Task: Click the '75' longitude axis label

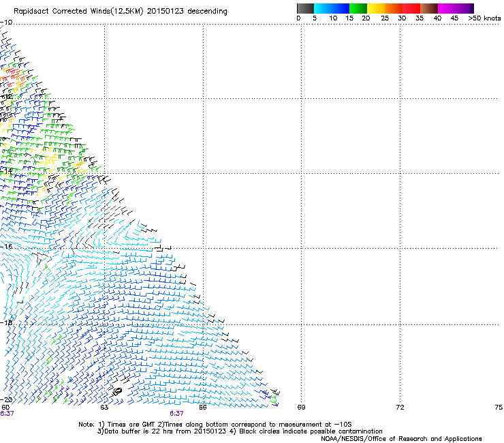Action: (x=499, y=408)
